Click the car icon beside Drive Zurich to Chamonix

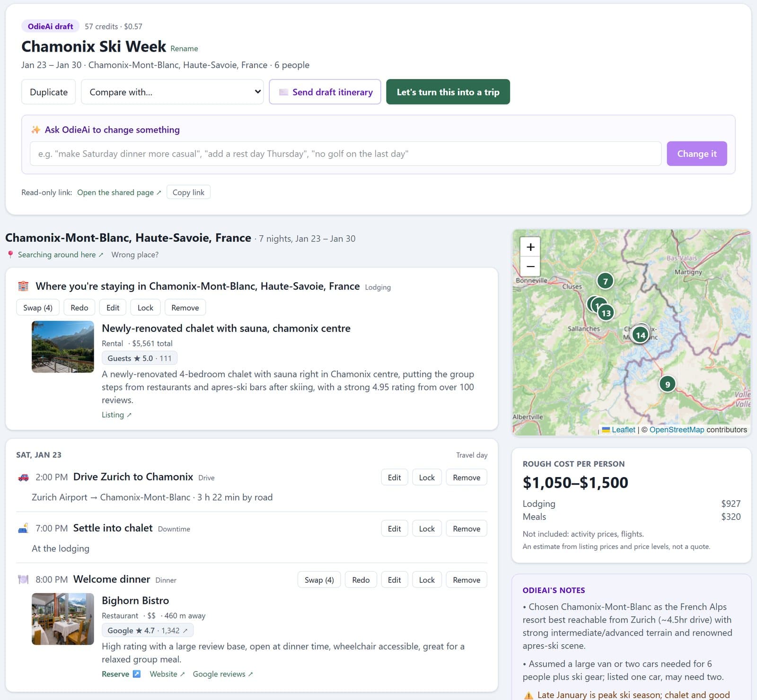[x=23, y=477]
